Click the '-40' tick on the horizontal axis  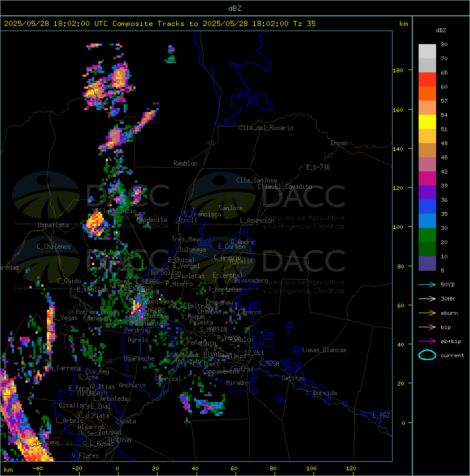37,469
